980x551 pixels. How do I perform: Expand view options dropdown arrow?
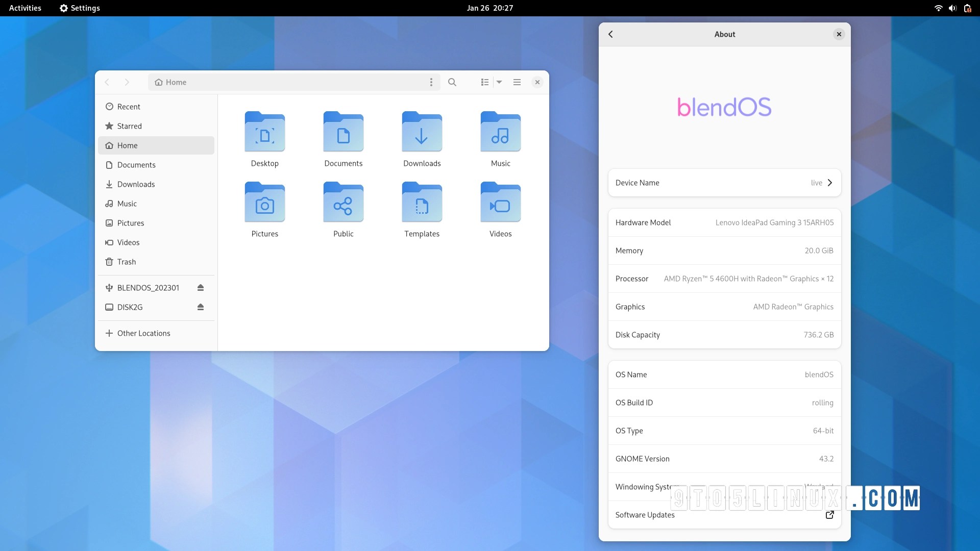click(x=499, y=82)
